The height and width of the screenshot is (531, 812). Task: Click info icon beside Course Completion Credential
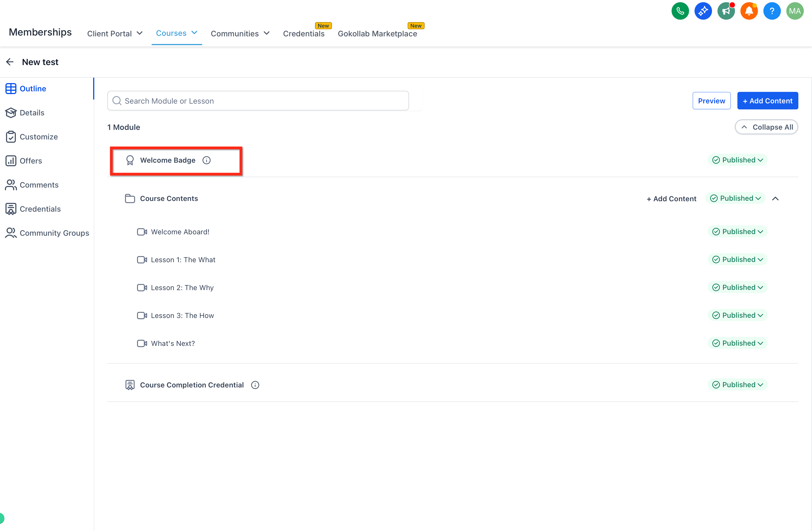[x=255, y=385]
